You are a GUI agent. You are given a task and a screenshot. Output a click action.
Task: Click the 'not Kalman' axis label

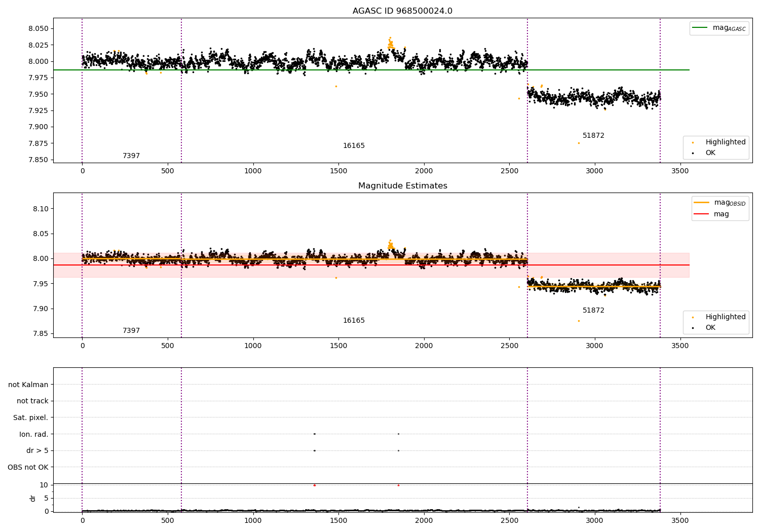coord(28,385)
